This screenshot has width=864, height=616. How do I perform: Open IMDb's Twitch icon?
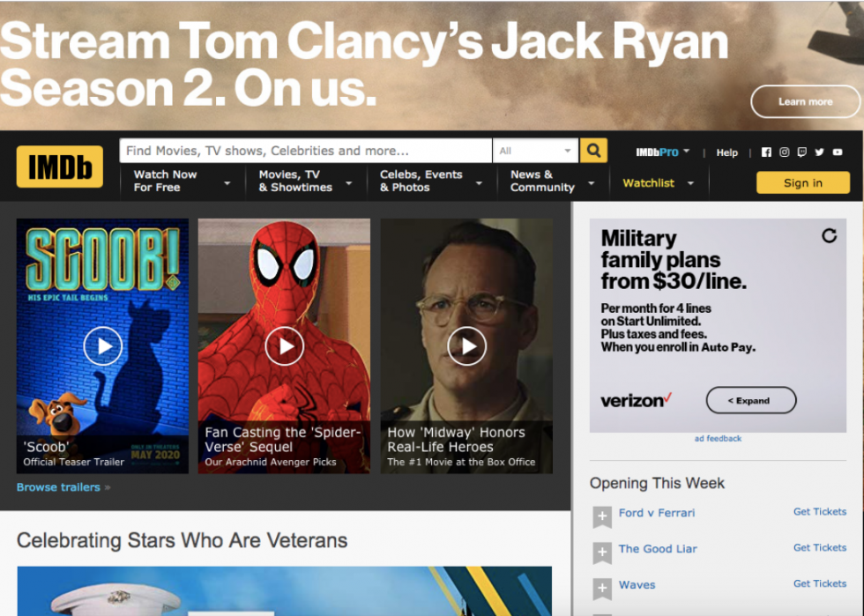point(801,152)
